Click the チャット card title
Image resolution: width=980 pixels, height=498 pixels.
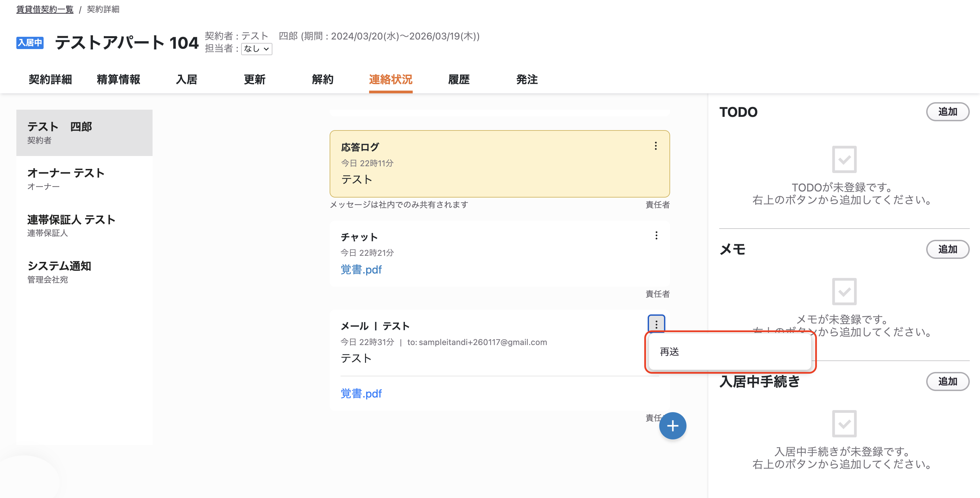tap(359, 237)
